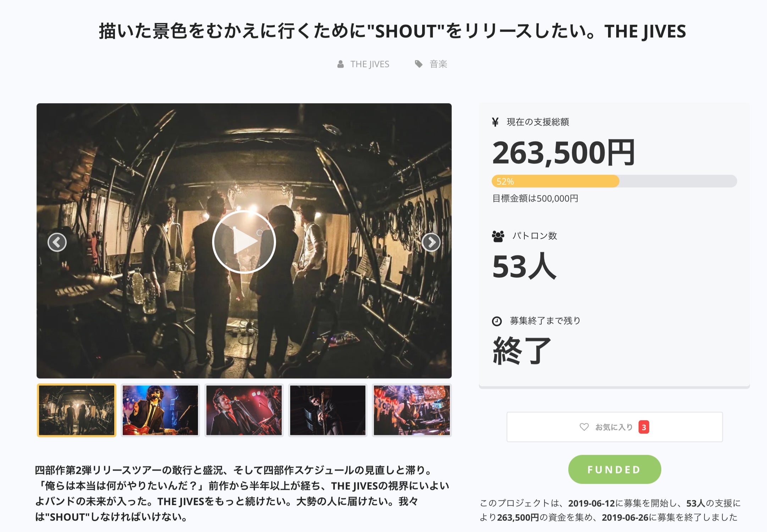Click the patrons group icon

[498, 236]
